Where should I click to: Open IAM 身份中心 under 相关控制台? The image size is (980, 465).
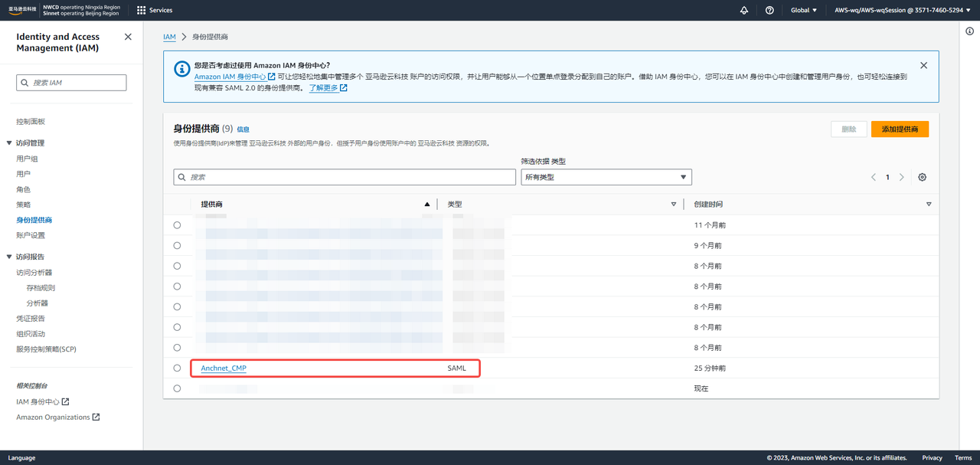click(x=43, y=401)
